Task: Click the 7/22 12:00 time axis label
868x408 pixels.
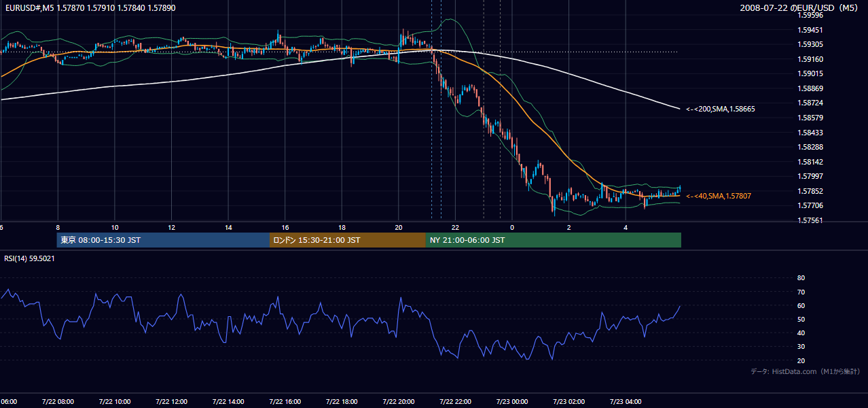Action: [x=171, y=401]
